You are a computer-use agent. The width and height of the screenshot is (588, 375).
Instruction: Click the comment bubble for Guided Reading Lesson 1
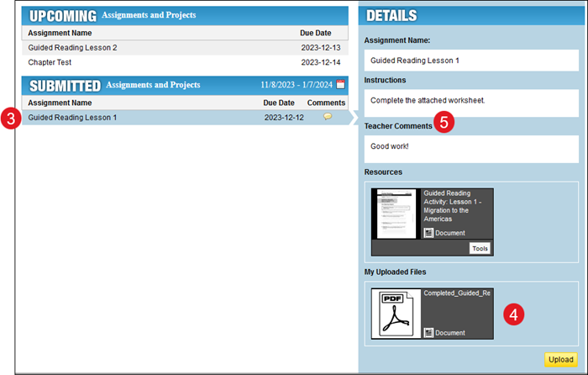pos(328,117)
